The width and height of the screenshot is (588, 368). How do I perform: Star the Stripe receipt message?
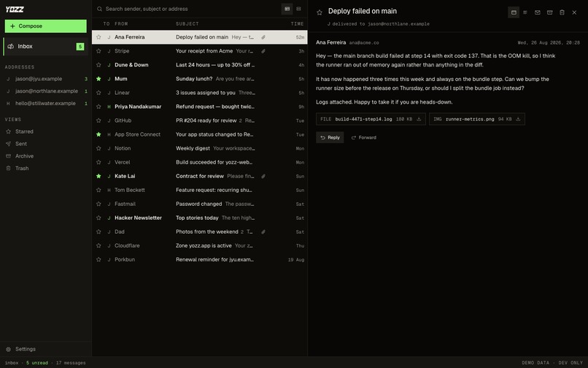[98, 51]
